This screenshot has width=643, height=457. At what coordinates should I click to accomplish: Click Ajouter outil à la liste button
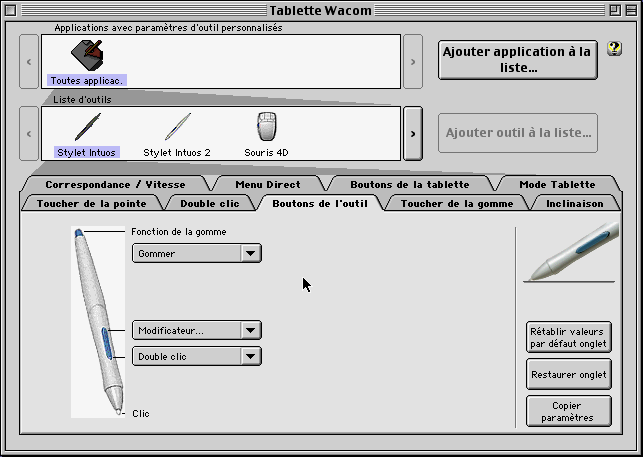pyautogui.click(x=518, y=133)
